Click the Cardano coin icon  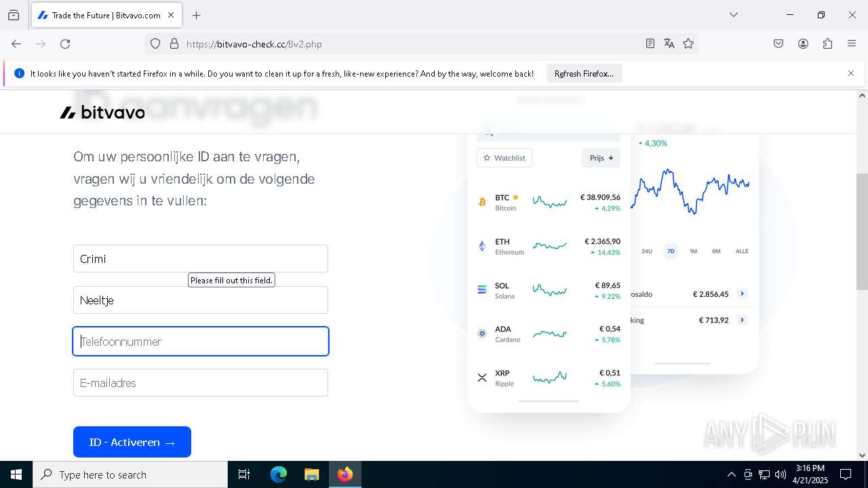482,333
